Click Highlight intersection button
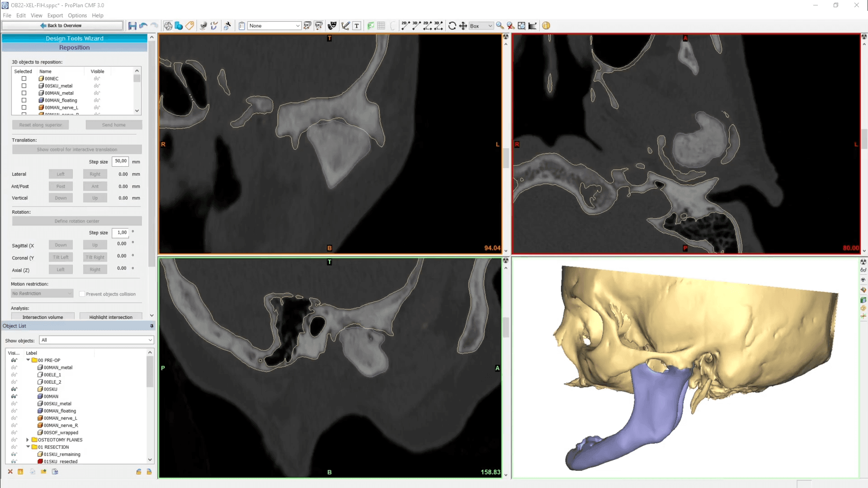This screenshot has height=488, width=868. click(x=111, y=317)
